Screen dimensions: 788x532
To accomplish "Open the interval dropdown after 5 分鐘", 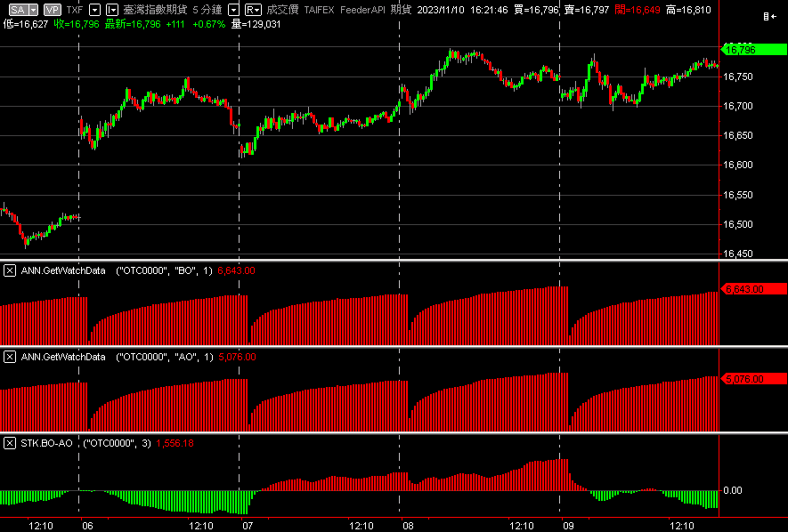I will click(233, 10).
